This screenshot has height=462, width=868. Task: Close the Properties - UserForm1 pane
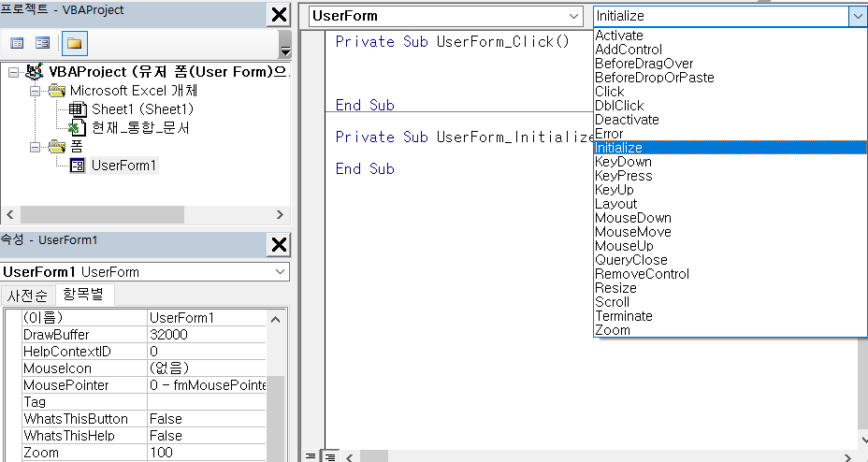[279, 244]
